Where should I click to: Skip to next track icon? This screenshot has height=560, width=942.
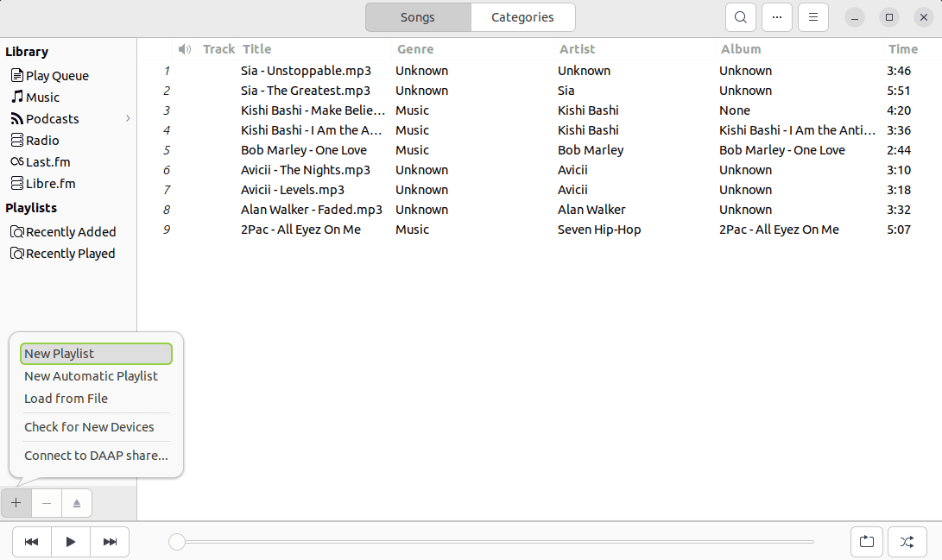coord(109,541)
